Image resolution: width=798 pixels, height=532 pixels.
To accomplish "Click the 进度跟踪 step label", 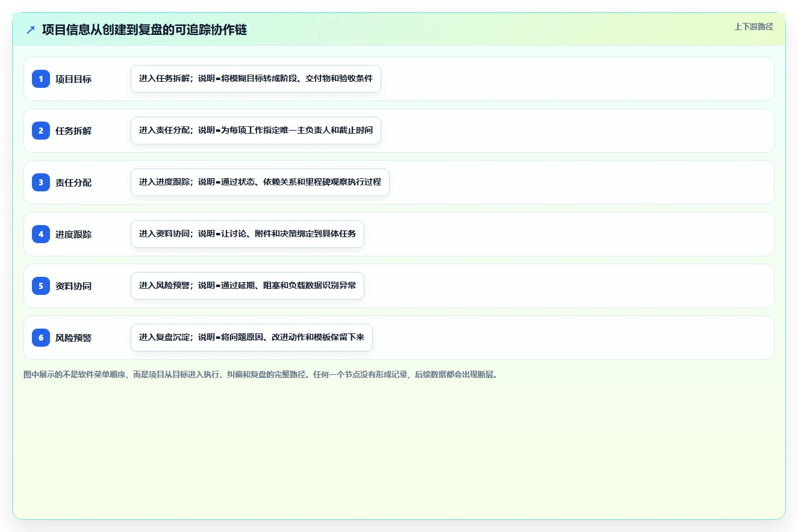I will pos(73,234).
